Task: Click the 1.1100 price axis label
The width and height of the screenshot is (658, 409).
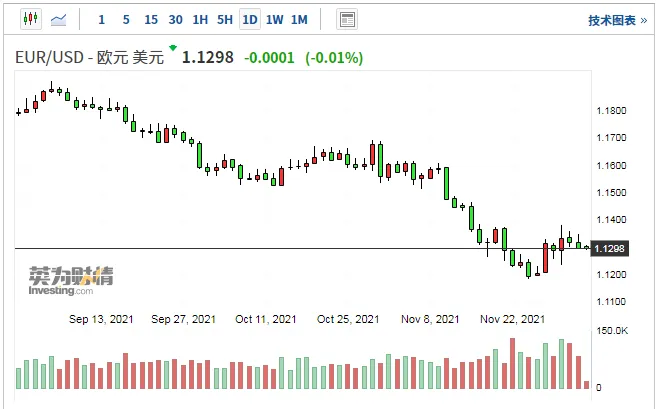Action: point(611,302)
